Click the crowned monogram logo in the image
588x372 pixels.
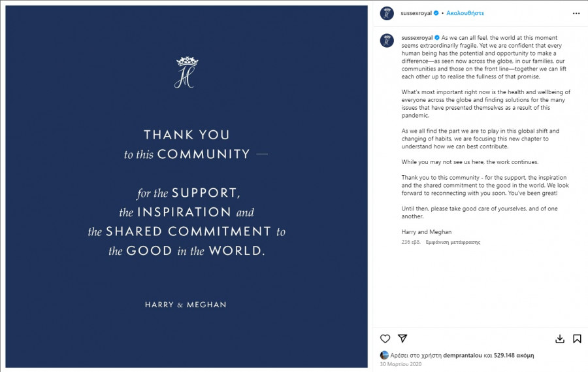click(x=186, y=72)
